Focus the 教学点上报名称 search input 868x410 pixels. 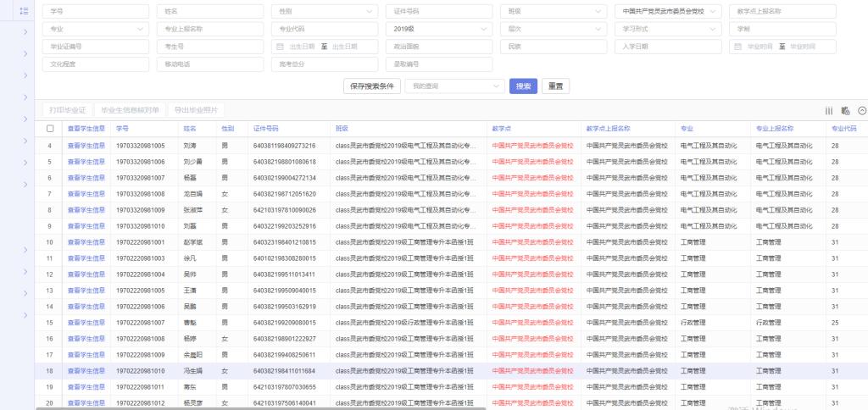(782, 12)
